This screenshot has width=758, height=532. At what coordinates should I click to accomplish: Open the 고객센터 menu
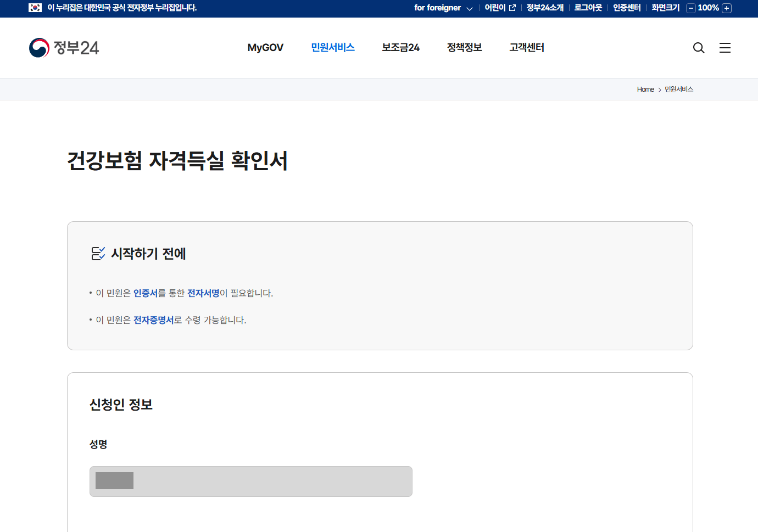(526, 48)
